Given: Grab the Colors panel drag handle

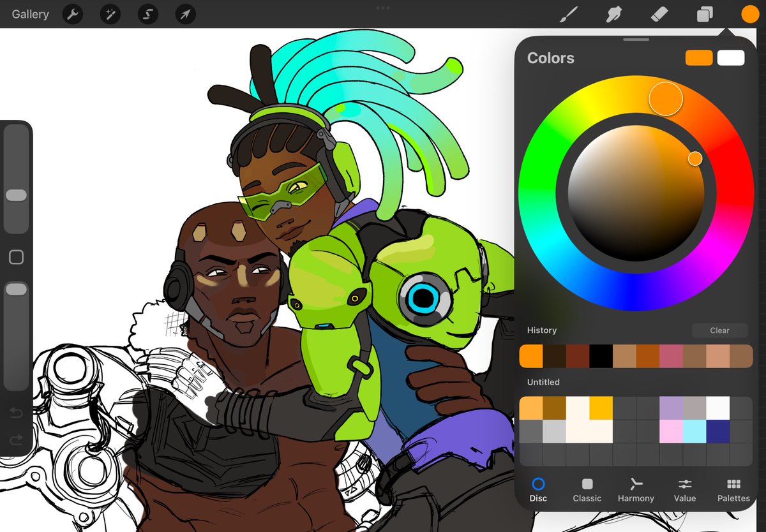Looking at the screenshot, I should (x=636, y=40).
